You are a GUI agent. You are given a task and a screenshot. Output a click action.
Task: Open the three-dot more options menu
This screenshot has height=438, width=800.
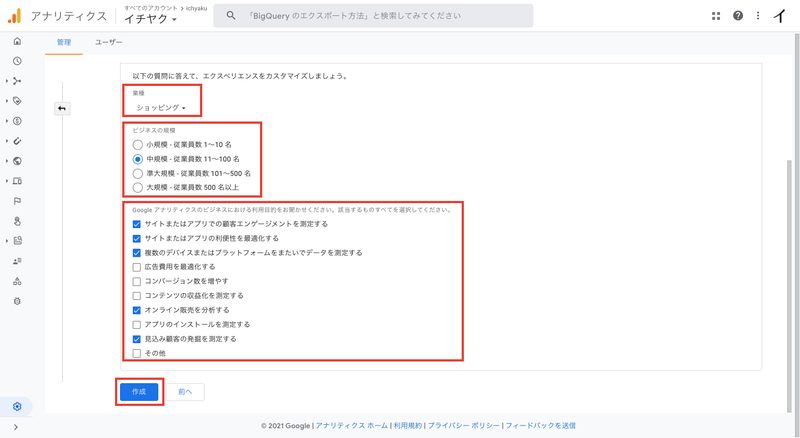click(x=758, y=16)
